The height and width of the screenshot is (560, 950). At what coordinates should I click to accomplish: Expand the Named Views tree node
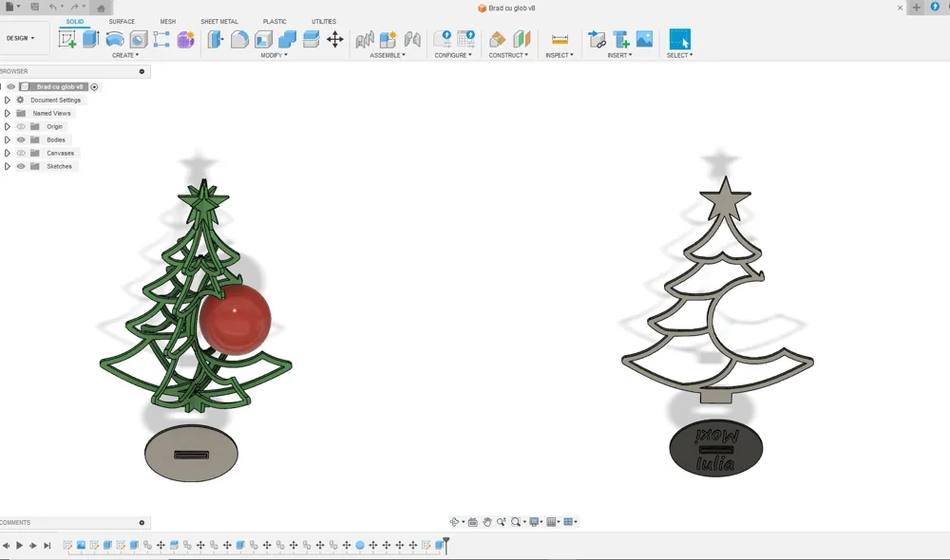click(x=8, y=113)
